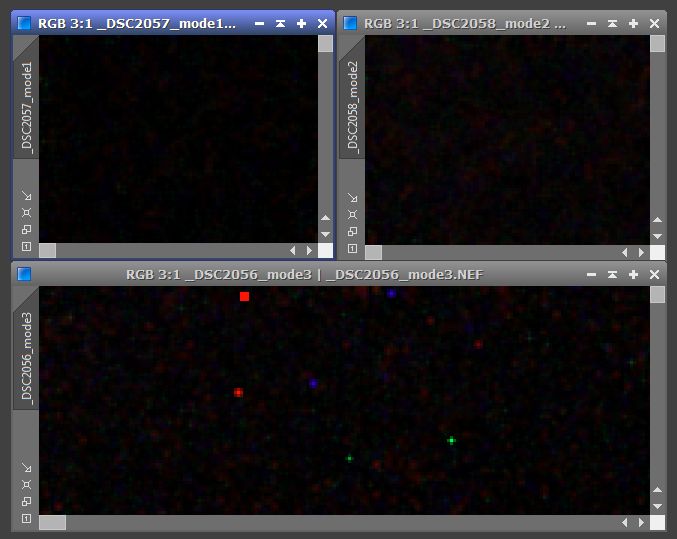The width and height of the screenshot is (677, 539).
Task: Maximize the _DSC2056_mode3 window with the plus button
Action: tap(633, 274)
